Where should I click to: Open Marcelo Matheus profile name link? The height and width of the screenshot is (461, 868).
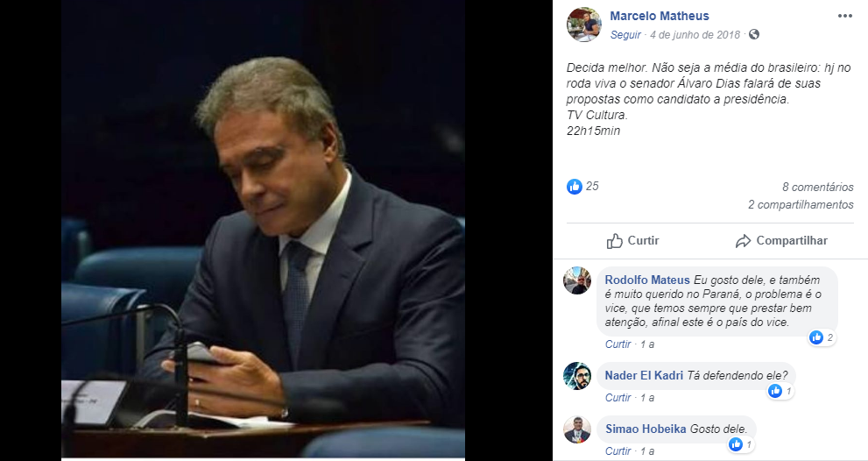tap(660, 16)
